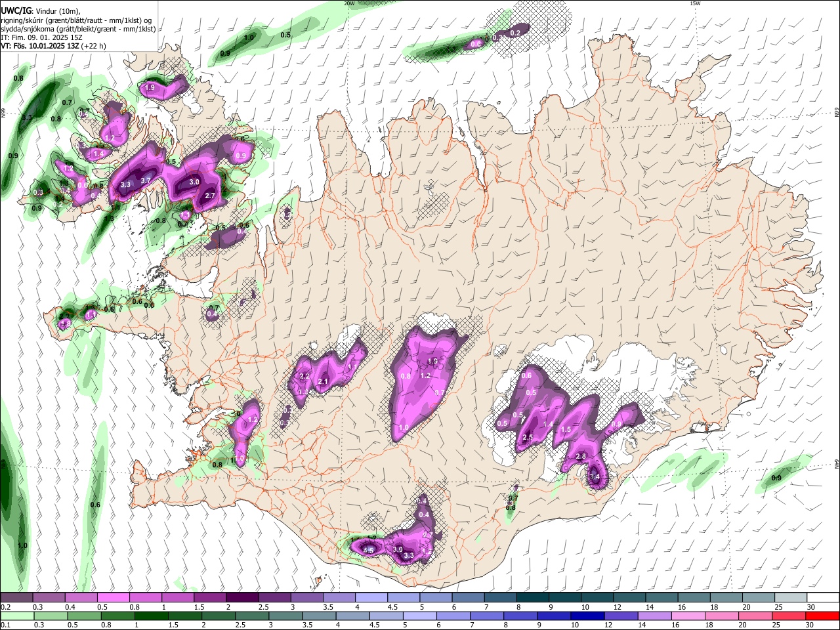The height and width of the screenshot is (630, 840).
Task: Click the 'UWC/IG: Vindur (10m)' title text
Action: coord(41,10)
